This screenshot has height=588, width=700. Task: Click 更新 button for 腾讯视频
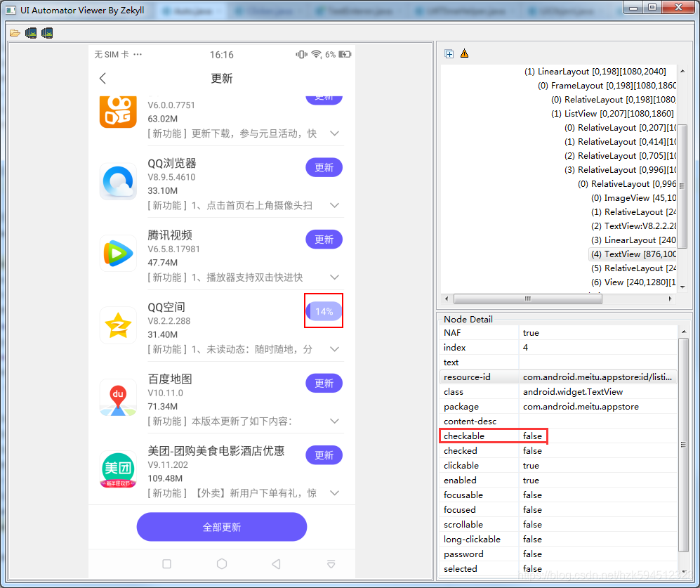click(324, 240)
